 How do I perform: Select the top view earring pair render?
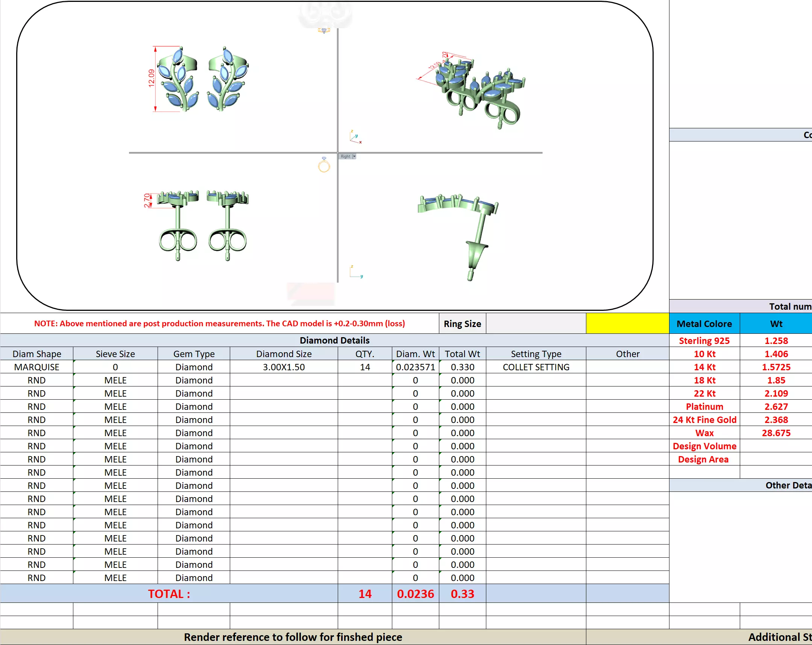(x=202, y=79)
